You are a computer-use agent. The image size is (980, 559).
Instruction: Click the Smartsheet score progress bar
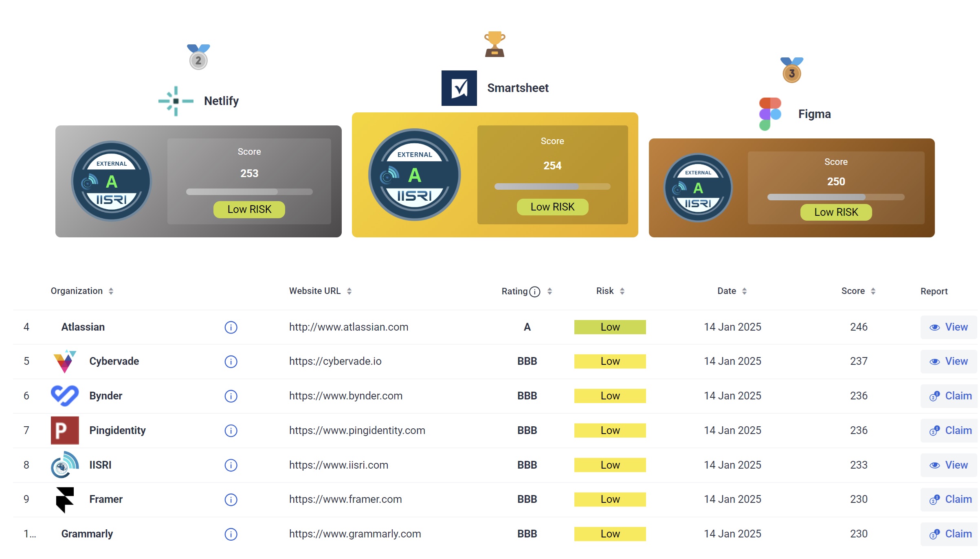point(552,186)
